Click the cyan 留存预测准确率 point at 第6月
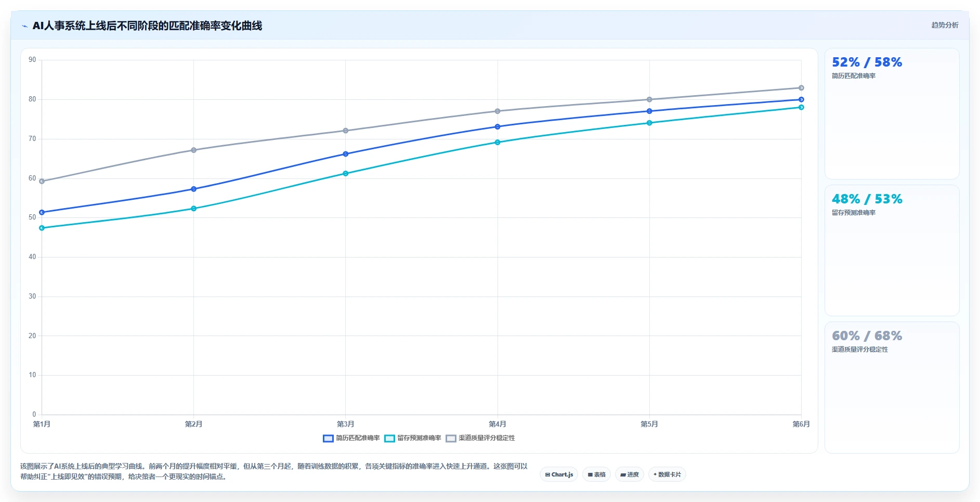The width and height of the screenshot is (980, 502). [x=801, y=107]
